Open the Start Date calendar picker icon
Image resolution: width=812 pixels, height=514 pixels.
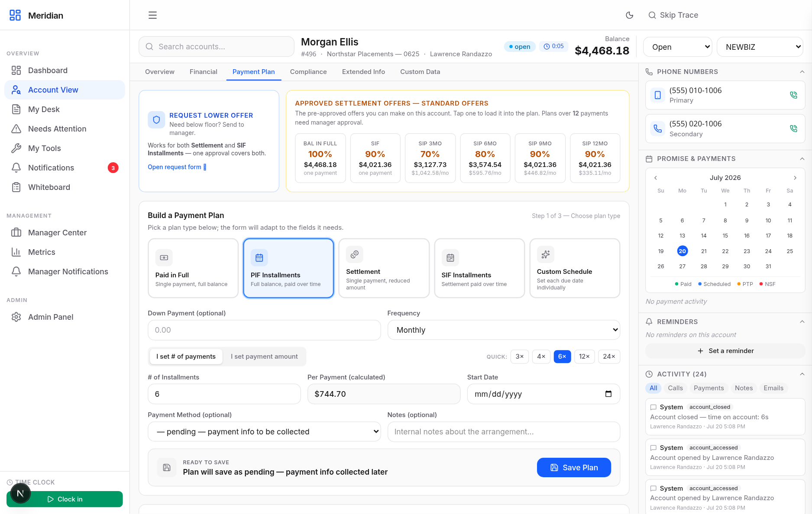(x=608, y=394)
